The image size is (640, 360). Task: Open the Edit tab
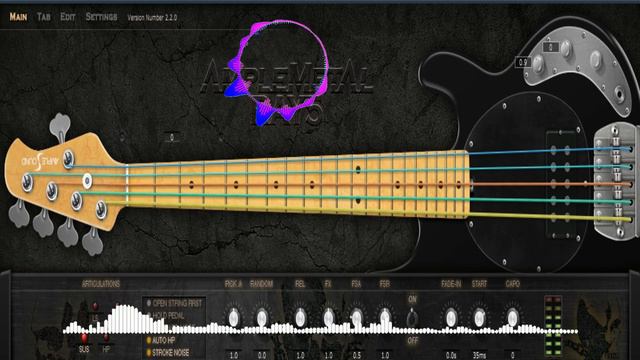68,17
